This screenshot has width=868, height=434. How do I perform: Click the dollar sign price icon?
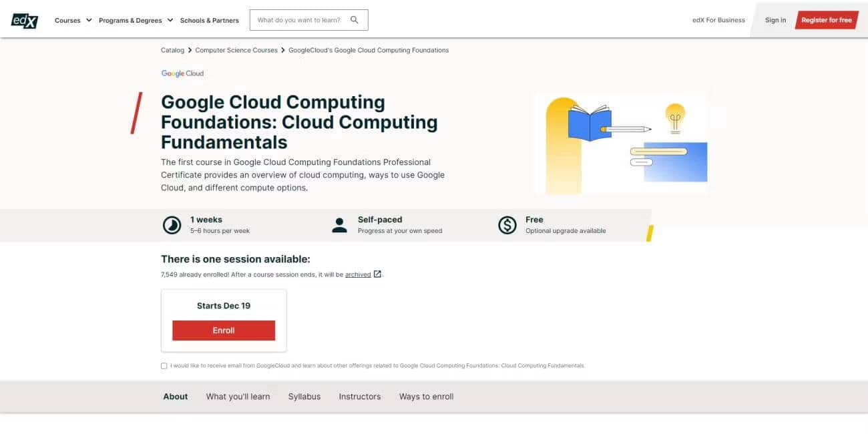(x=507, y=225)
